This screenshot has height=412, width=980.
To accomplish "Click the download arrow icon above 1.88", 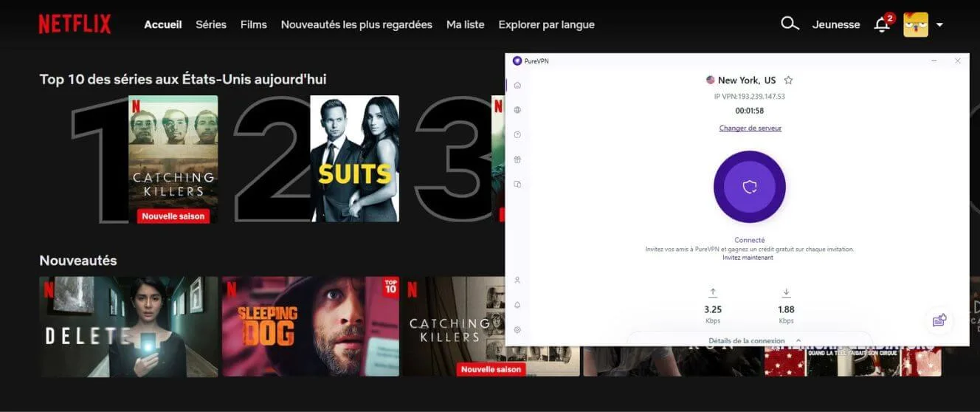I will 786,292.
